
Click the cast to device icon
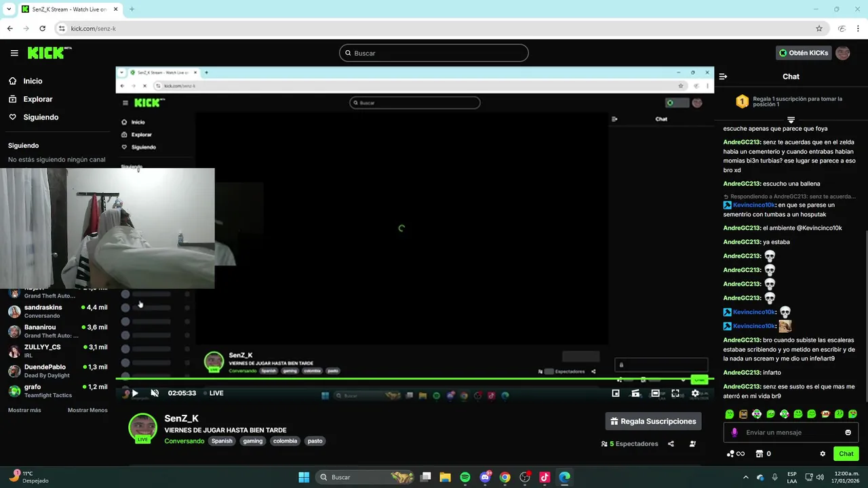635,393
